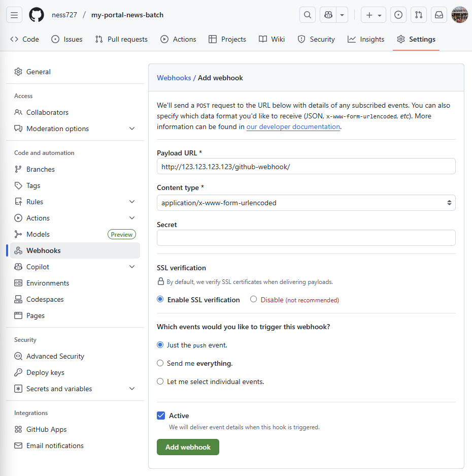Image resolution: width=472 pixels, height=476 pixels.
Task: Select Just the push event option
Action: click(160, 345)
